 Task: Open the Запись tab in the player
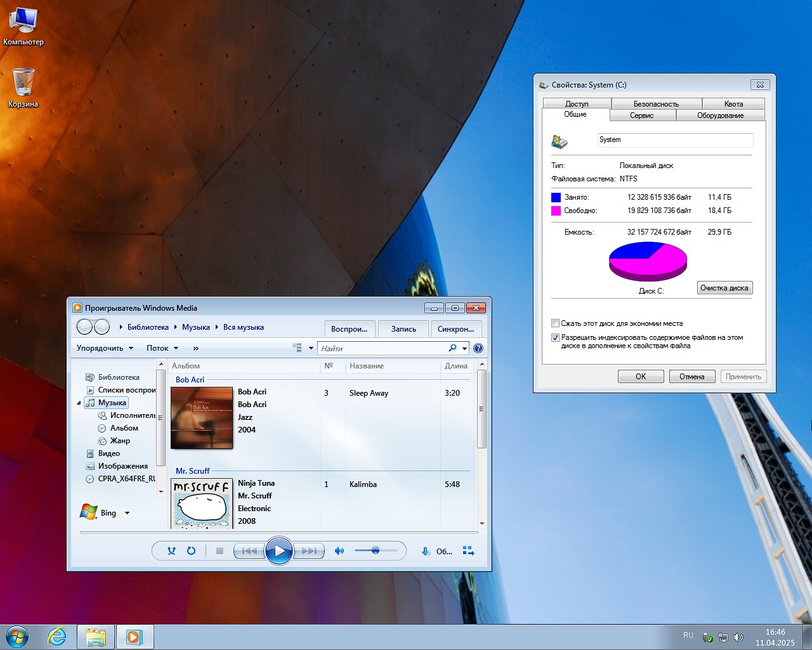[x=403, y=328]
